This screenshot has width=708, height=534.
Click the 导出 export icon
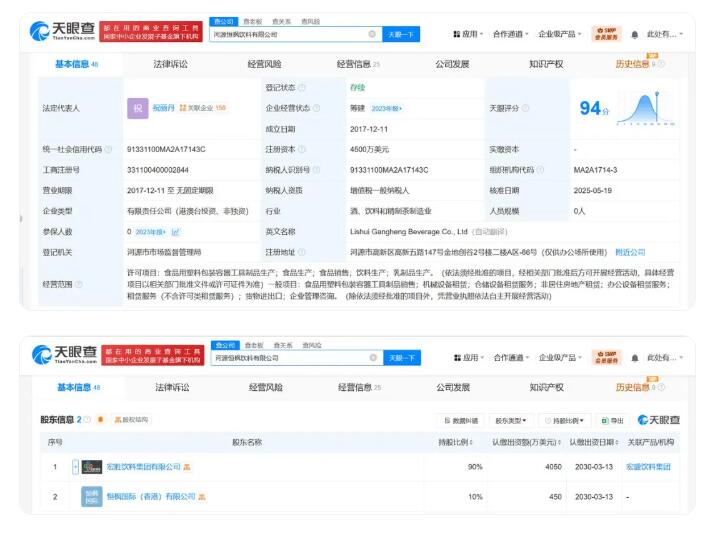(612, 420)
